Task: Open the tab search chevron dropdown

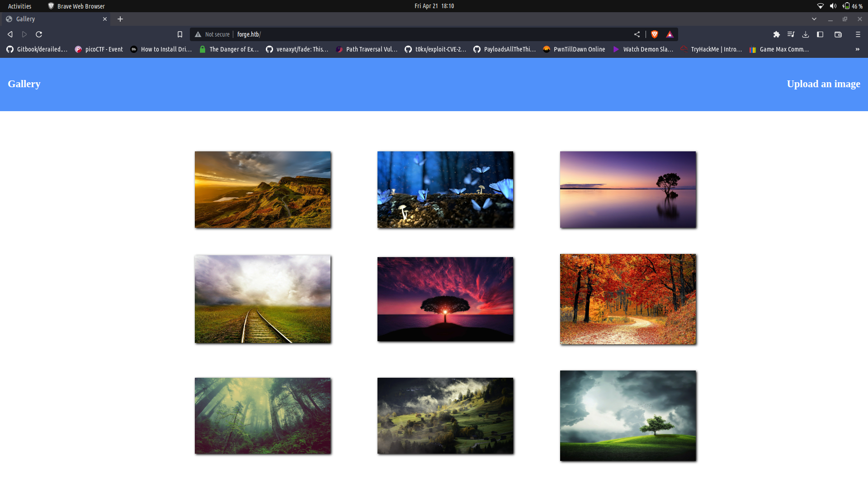Action: [x=814, y=19]
